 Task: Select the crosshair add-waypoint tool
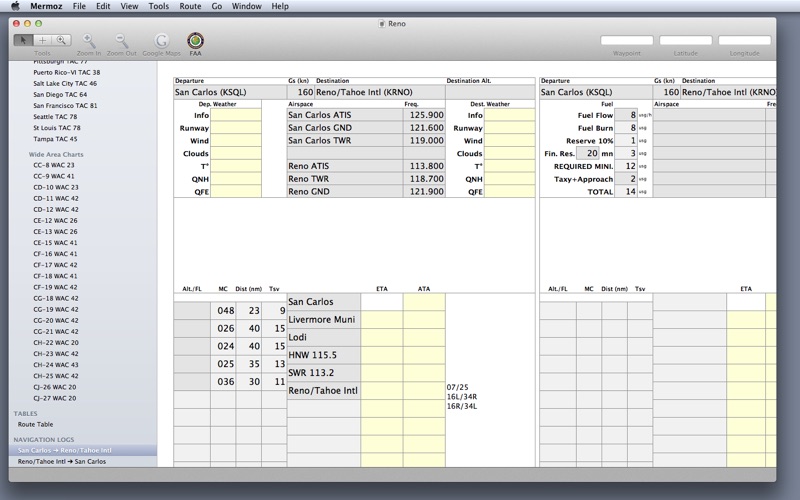pos(42,40)
